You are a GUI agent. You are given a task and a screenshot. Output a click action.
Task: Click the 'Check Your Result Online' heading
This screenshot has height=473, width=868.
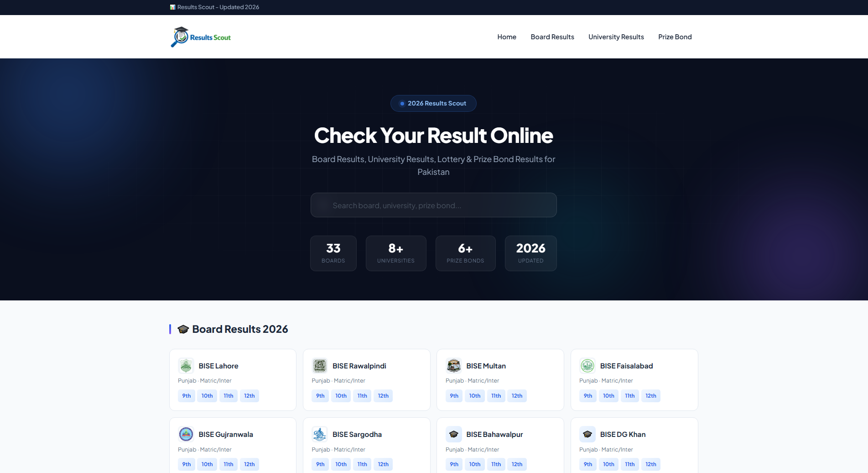433,136
